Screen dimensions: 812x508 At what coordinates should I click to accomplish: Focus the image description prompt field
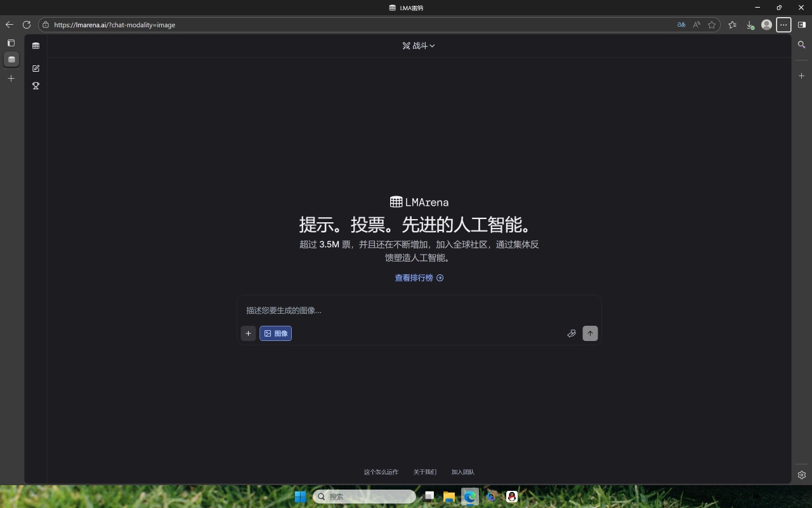click(419, 311)
